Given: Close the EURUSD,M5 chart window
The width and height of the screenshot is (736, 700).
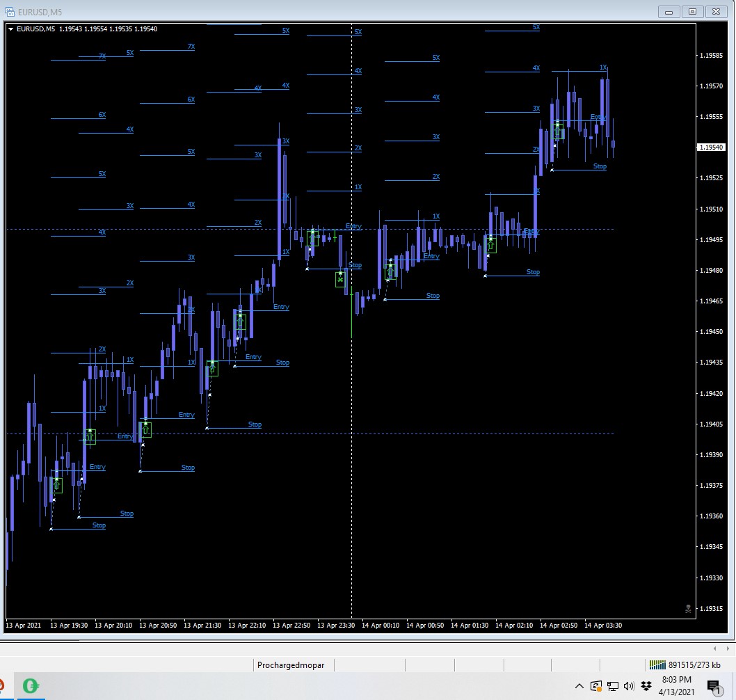Looking at the screenshot, I should 717,12.
